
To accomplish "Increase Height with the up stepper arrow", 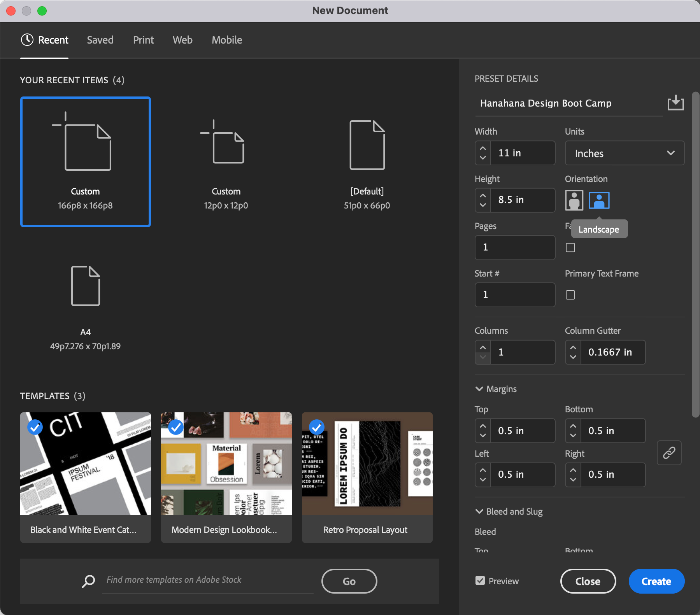I will (483, 196).
